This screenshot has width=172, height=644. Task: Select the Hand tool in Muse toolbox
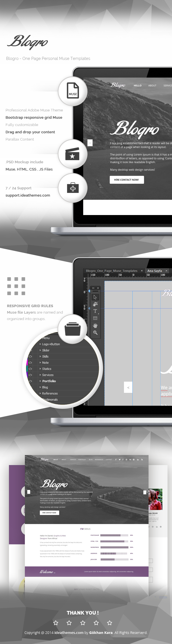click(95, 325)
